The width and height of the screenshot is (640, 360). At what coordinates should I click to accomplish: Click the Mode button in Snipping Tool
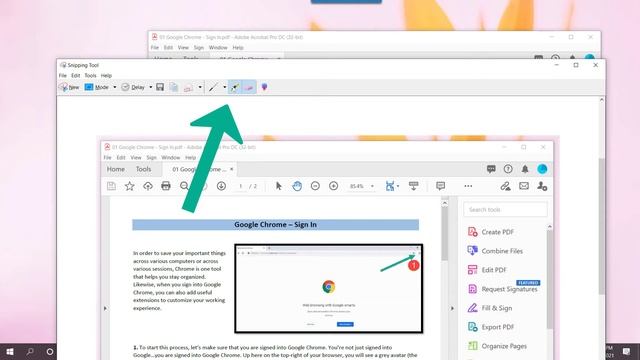click(x=97, y=87)
